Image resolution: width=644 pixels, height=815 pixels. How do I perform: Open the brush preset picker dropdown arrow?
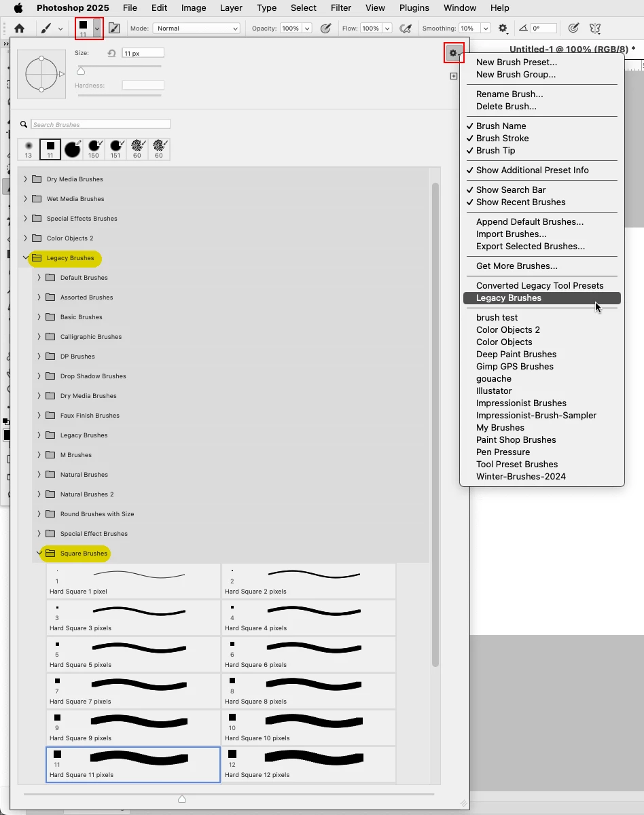click(97, 29)
